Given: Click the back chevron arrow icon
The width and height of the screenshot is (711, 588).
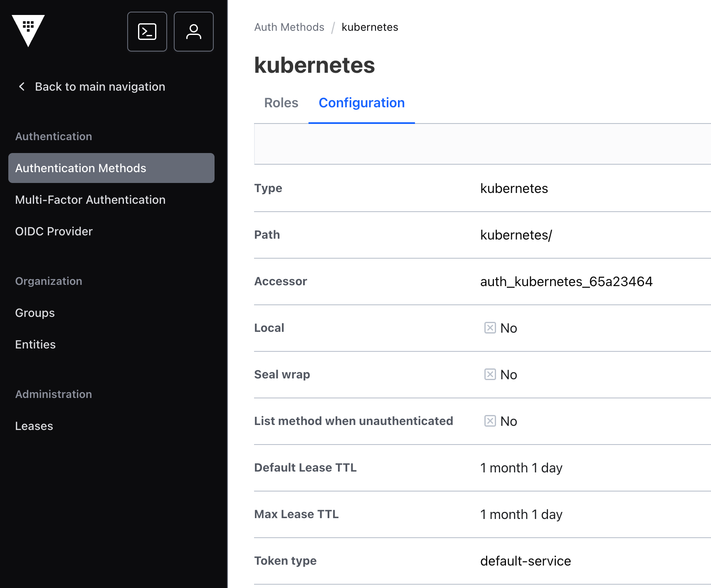Looking at the screenshot, I should [x=22, y=86].
